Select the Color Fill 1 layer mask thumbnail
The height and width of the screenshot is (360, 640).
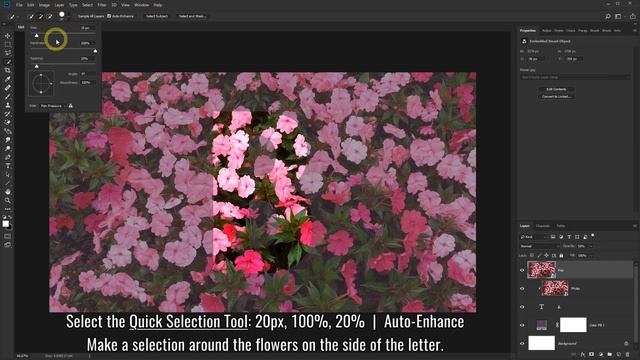point(573,325)
